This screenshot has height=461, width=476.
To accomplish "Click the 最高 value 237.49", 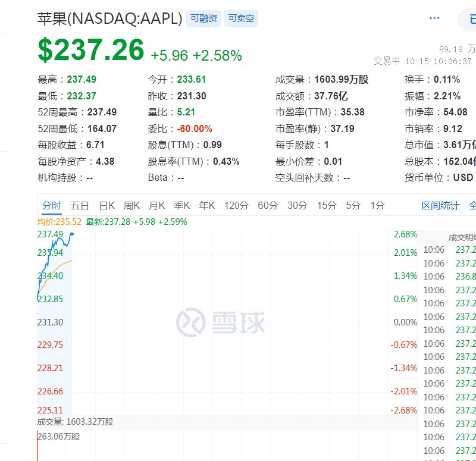I will [x=82, y=80].
